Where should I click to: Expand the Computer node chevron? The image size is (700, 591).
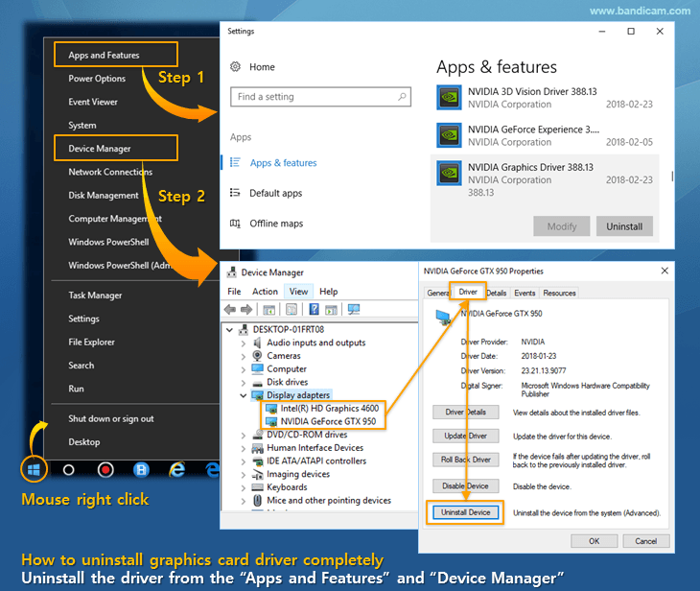(x=243, y=369)
